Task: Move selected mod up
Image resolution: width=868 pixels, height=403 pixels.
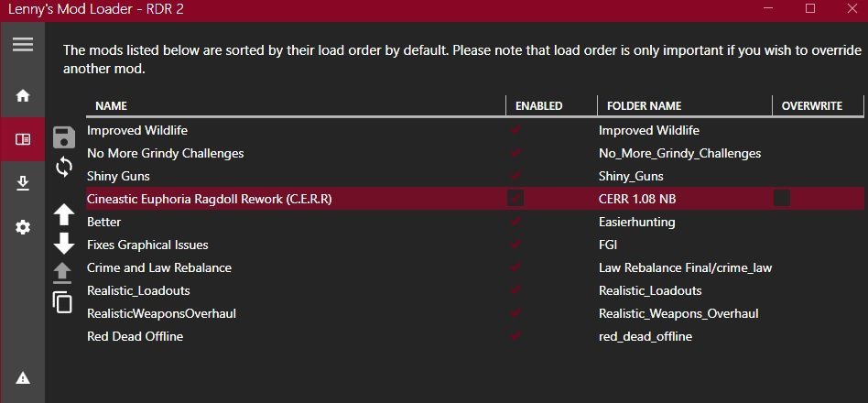Action: [64, 215]
